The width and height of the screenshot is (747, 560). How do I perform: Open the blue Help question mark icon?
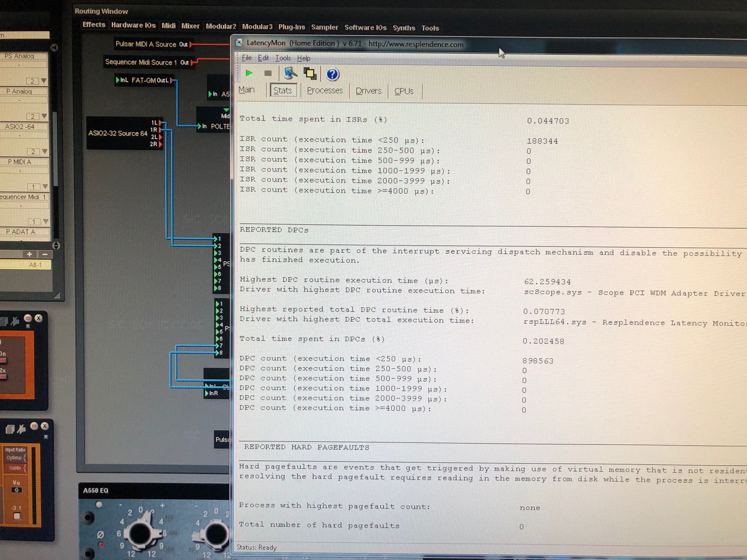332,74
